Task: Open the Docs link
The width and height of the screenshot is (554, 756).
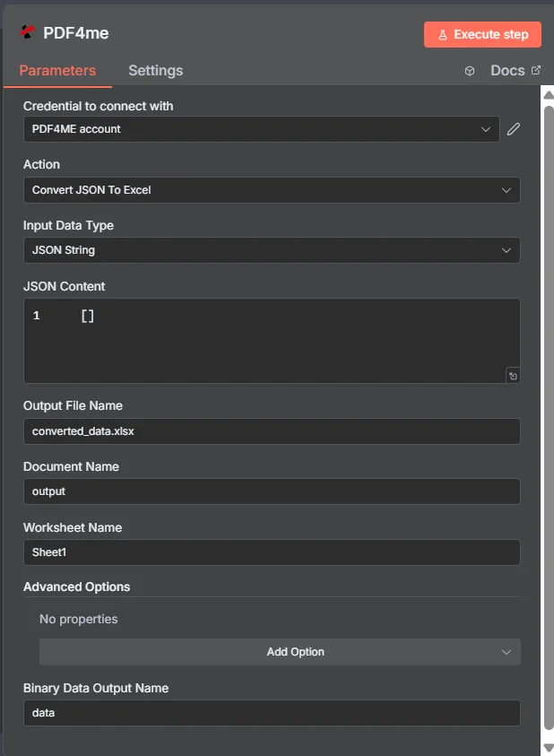Action: click(507, 70)
